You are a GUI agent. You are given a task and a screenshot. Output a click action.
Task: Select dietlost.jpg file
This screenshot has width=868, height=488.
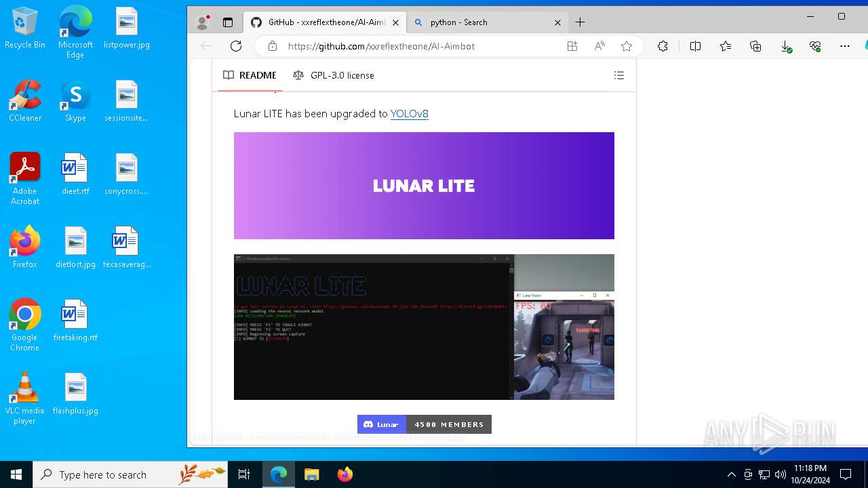(75, 248)
